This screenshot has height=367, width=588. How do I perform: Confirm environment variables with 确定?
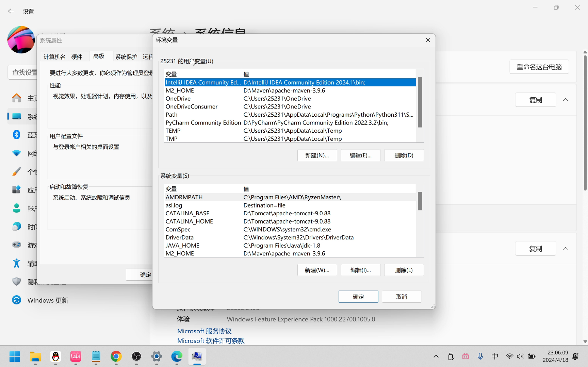click(358, 297)
